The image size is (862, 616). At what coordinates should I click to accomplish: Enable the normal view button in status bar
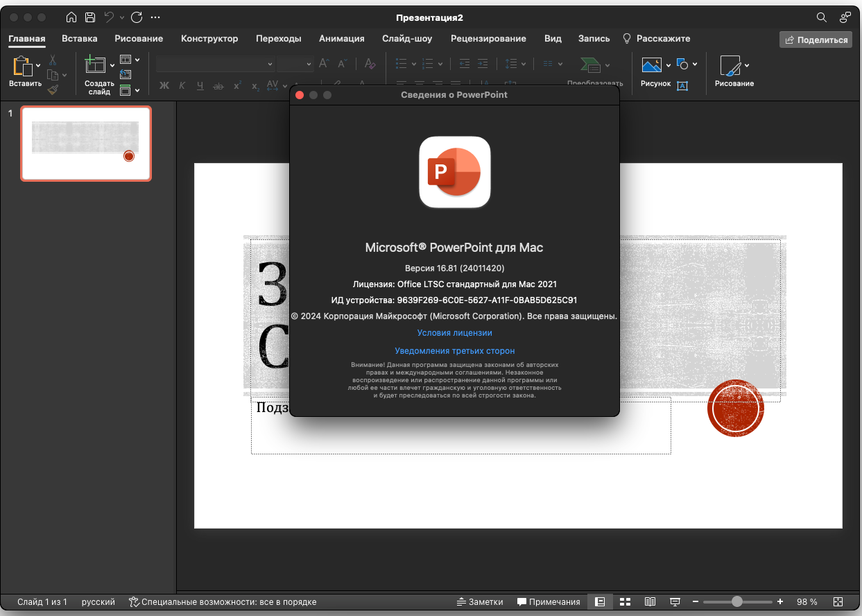tap(600, 601)
